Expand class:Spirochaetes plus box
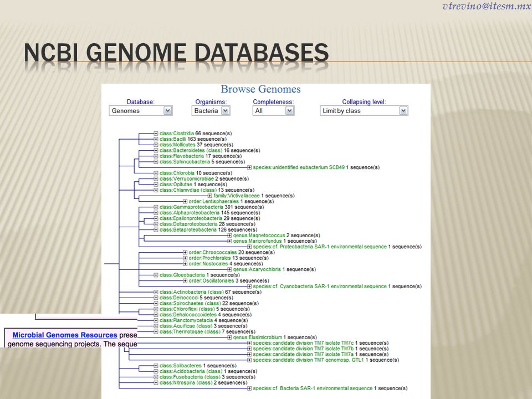Image resolution: width=532 pixels, height=399 pixels. pyautogui.click(x=156, y=303)
